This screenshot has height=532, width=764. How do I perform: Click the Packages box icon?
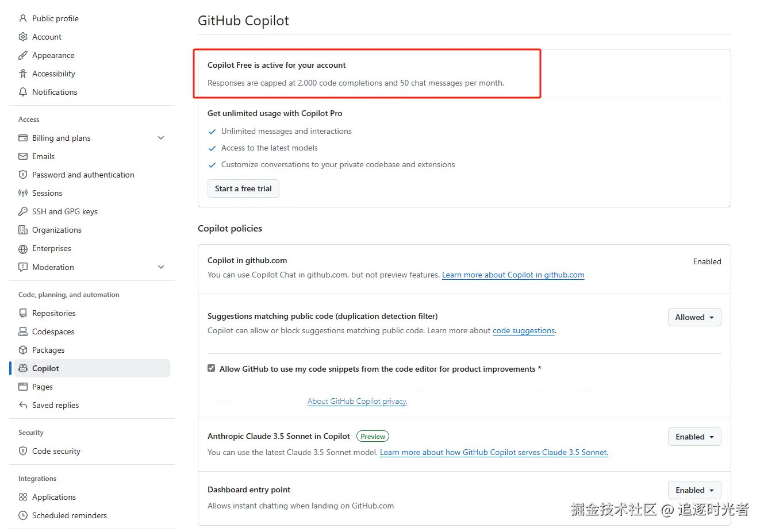(x=23, y=350)
